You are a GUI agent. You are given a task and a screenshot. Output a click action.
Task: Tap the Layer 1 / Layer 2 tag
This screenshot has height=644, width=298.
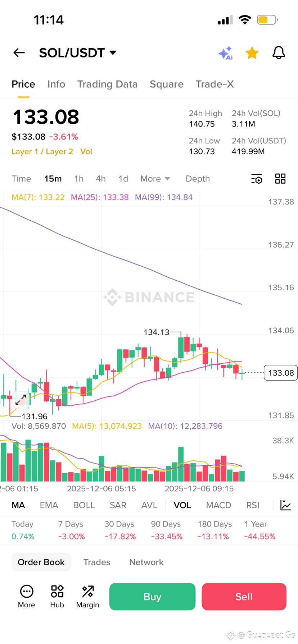tap(42, 152)
